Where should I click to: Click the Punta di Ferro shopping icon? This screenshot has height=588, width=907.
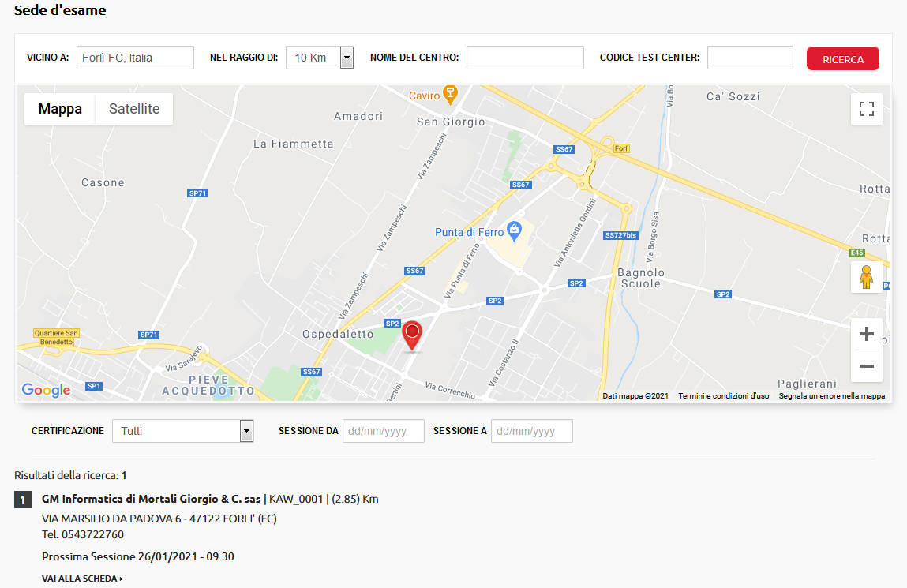point(514,231)
